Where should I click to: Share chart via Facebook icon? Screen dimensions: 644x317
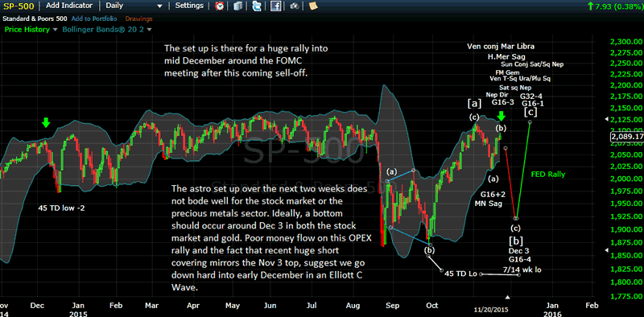click(275, 6)
